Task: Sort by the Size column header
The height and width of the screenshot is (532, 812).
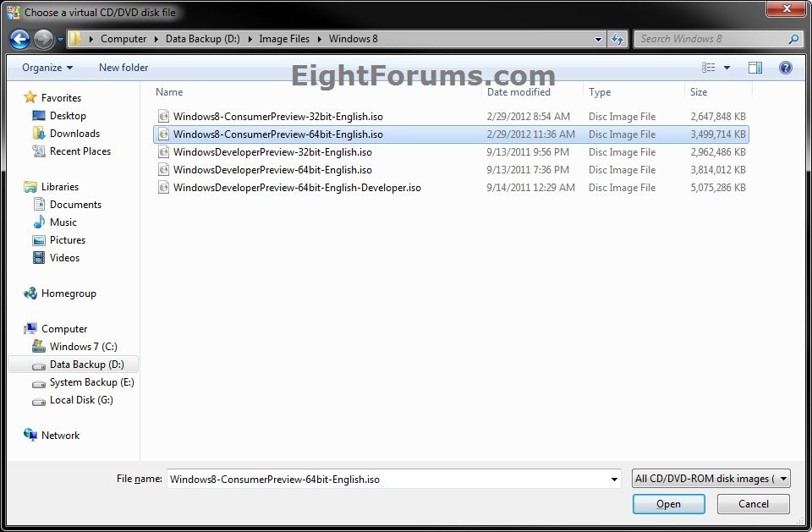Action: pyautogui.click(x=699, y=92)
